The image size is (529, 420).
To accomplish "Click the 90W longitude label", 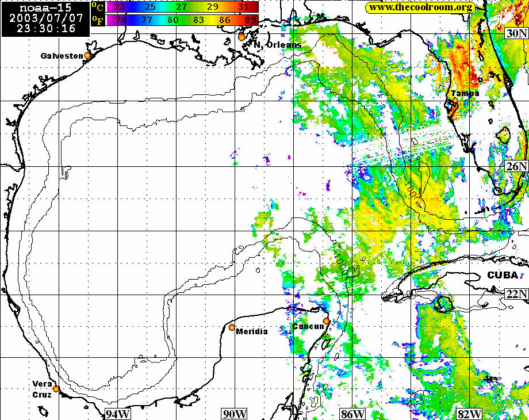I will click(x=234, y=414).
